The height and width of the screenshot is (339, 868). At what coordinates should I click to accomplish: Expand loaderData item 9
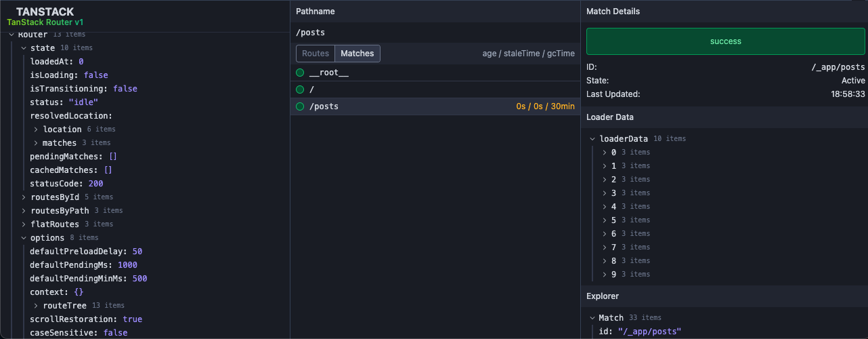tap(605, 275)
